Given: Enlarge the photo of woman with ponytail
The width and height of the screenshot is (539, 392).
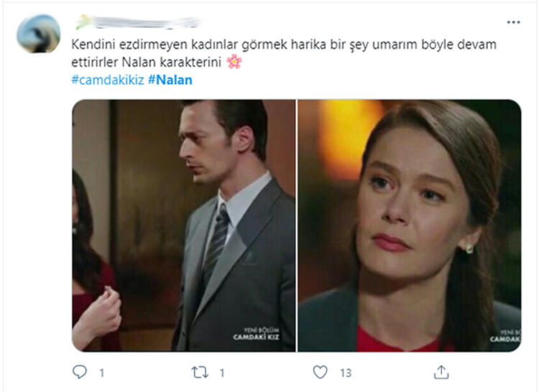Looking at the screenshot, I should (x=410, y=225).
